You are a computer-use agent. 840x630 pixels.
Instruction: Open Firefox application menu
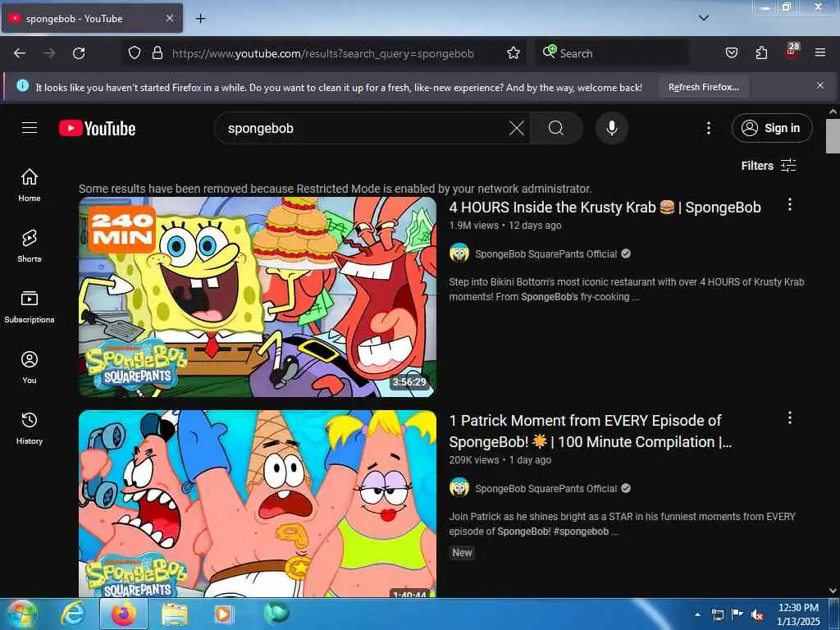tap(820, 52)
